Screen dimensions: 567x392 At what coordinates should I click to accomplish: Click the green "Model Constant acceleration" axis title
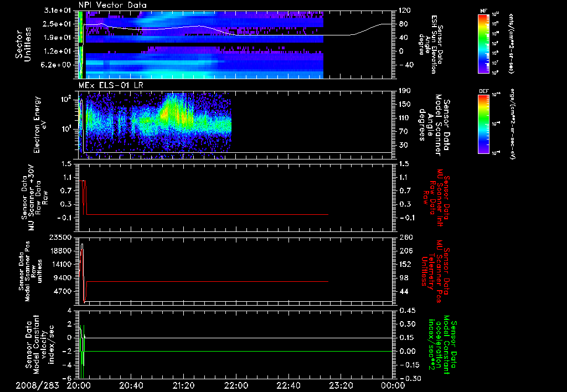pyautogui.click(x=442, y=345)
